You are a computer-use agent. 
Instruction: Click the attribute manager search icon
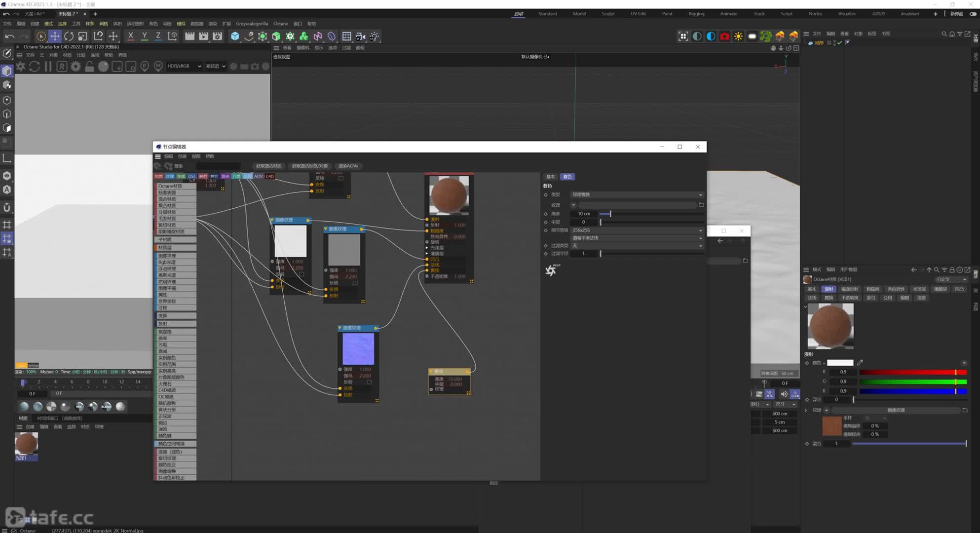pyautogui.click(x=936, y=270)
